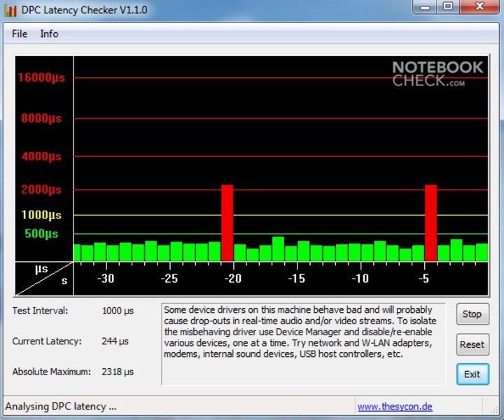504x420 pixels.
Task: Click the '244 µs' current latency value
Action: pos(115,341)
